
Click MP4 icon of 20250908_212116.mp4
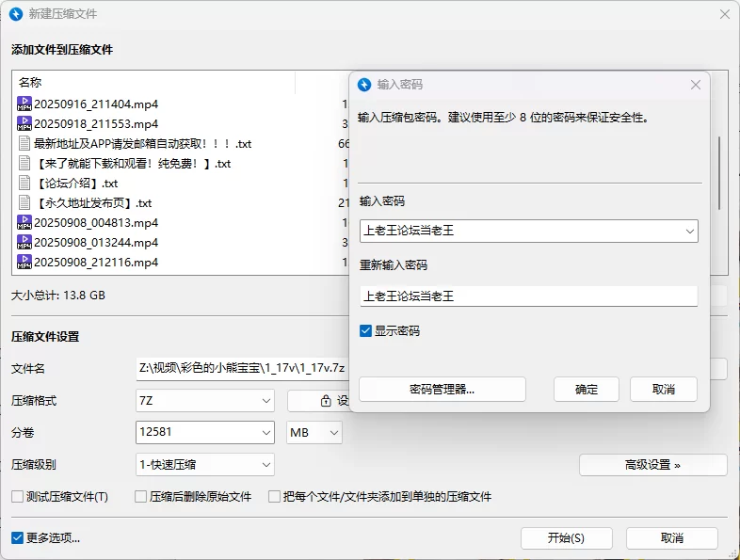(24, 262)
